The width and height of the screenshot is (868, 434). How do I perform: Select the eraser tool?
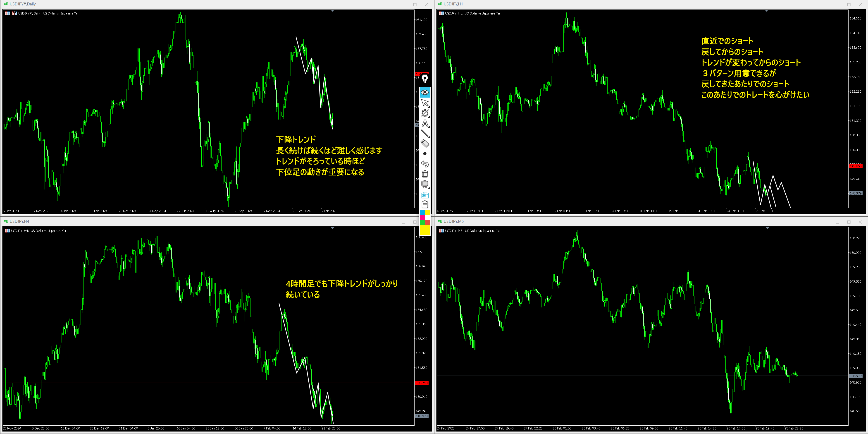[x=424, y=144]
